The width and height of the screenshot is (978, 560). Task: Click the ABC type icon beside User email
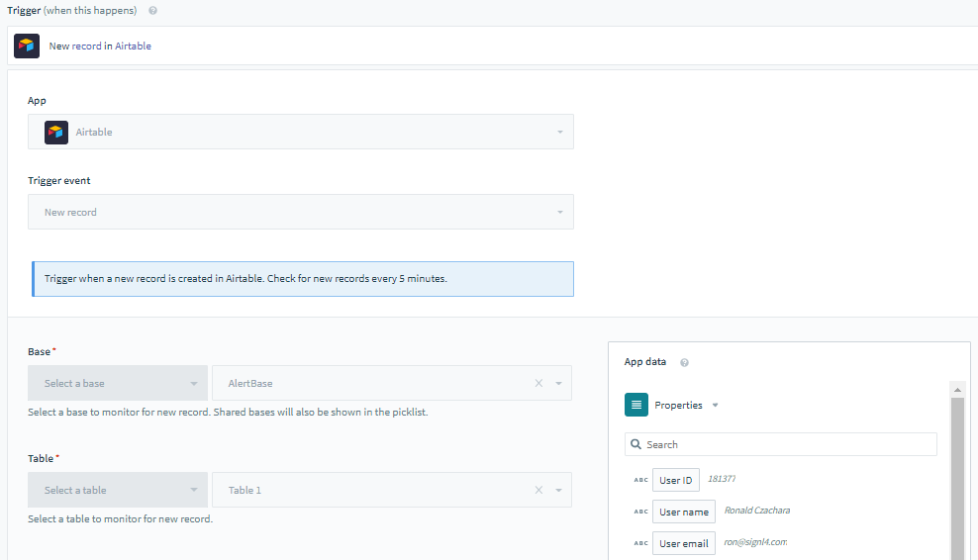pyautogui.click(x=640, y=543)
